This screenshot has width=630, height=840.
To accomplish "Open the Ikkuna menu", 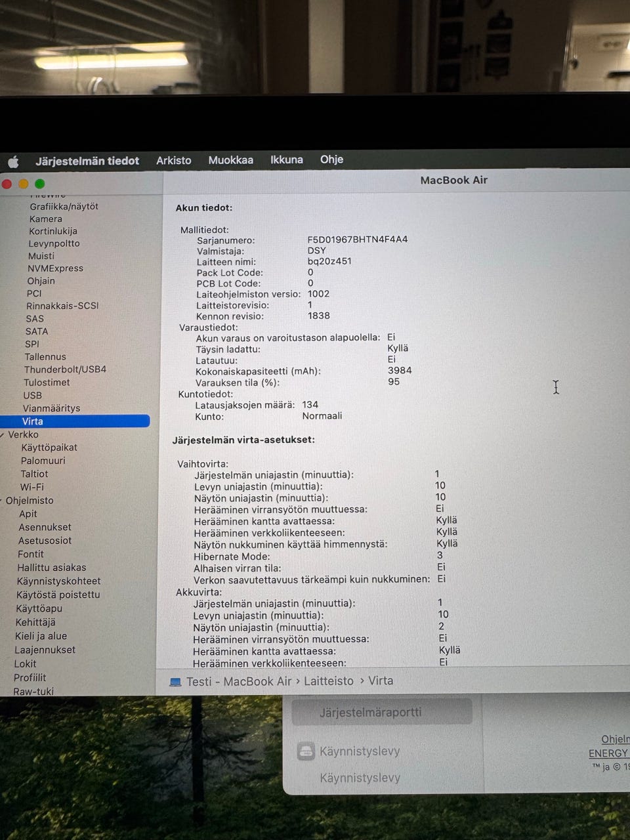I will (287, 159).
